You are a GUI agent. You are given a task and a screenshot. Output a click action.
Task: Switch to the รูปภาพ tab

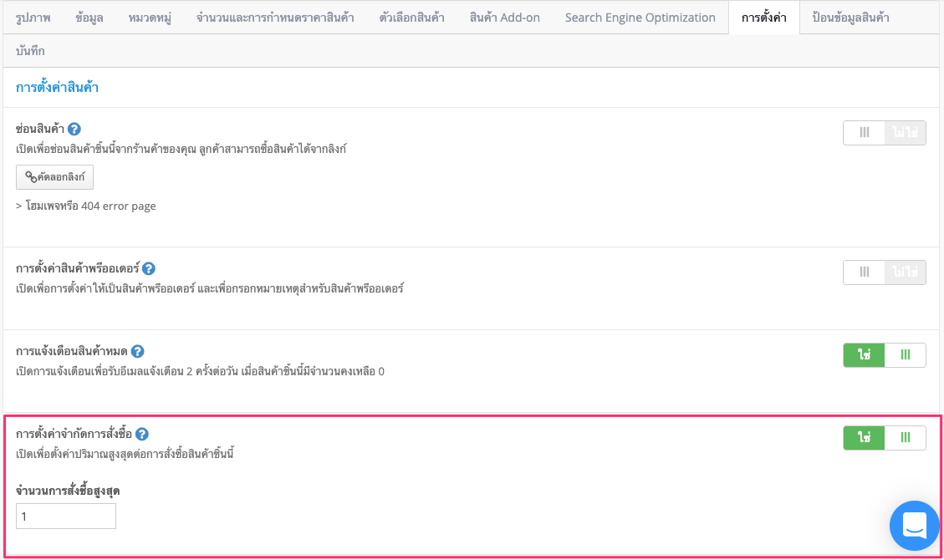33,18
